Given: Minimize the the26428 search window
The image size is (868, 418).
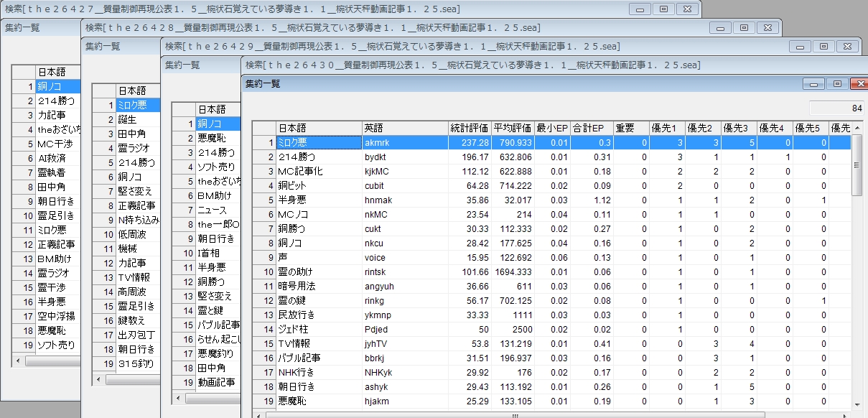Looking at the screenshot, I should 719,27.
